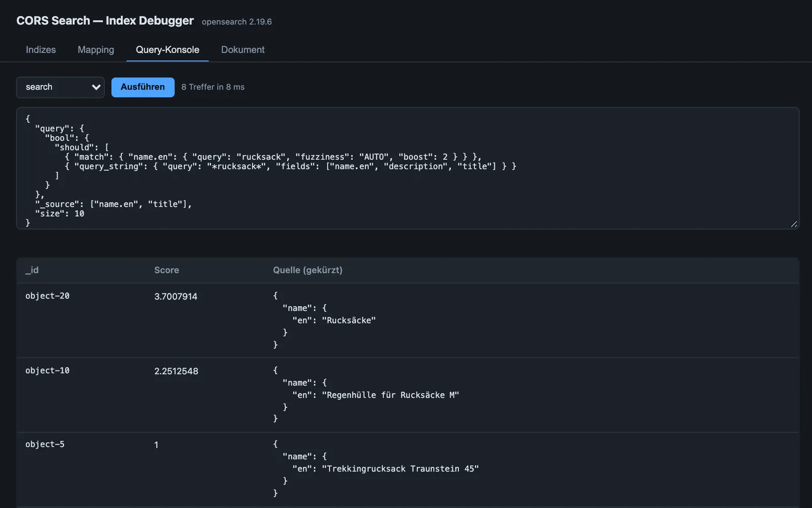Click the score 1 for object-5
Image resolution: width=812 pixels, height=508 pixels.
pyautogui.click(x=156, y=444)
